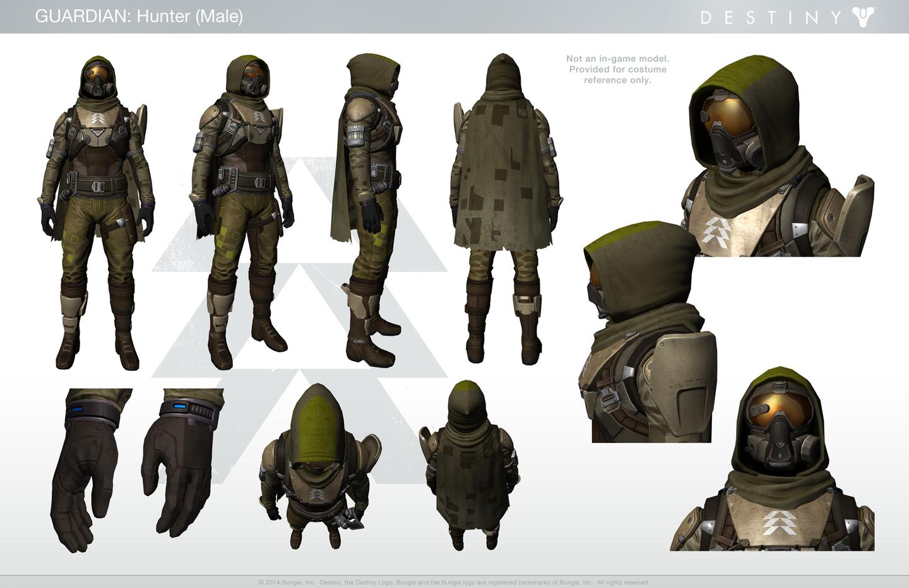Select the front view Hunter figure
The image size is (909, 588).
coord(98,211)
